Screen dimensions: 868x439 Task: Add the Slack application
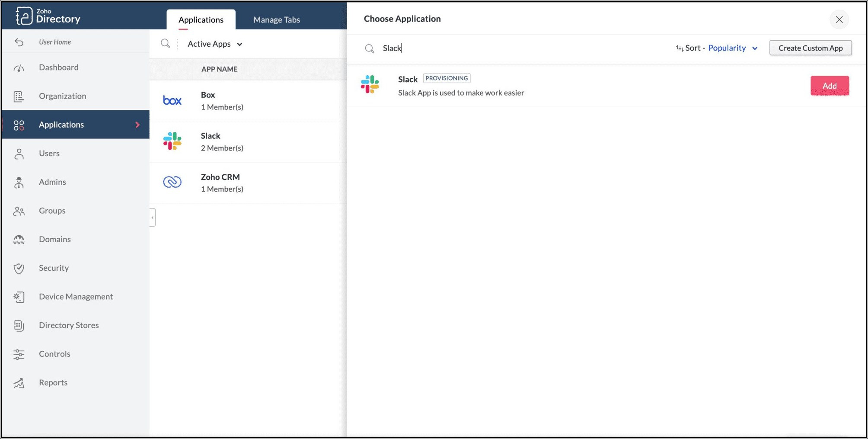(830, 86)
